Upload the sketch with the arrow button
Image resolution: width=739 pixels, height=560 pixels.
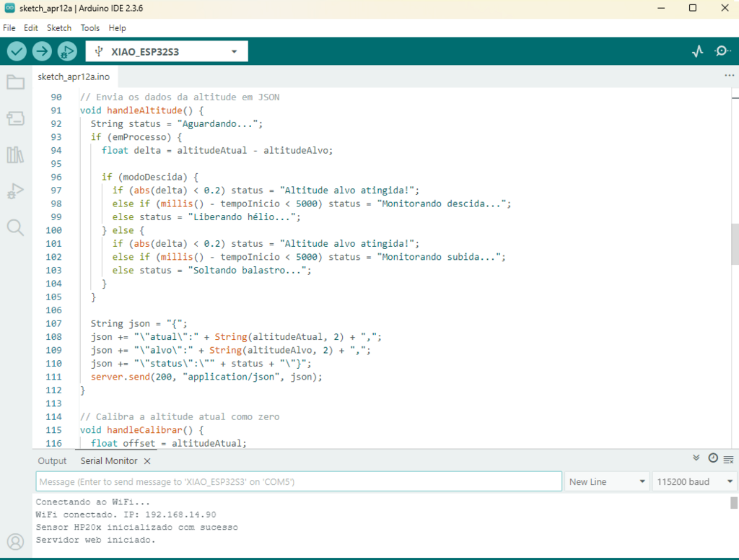click(42, 51)
